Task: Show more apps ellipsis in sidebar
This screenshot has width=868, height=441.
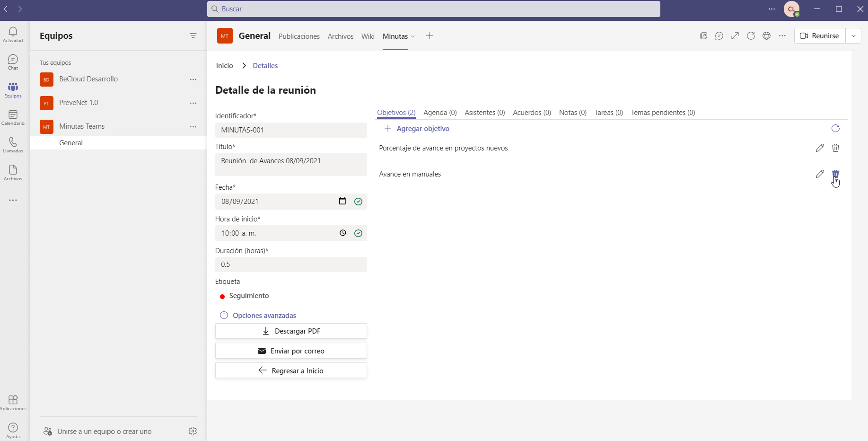Action: point(13,200)
